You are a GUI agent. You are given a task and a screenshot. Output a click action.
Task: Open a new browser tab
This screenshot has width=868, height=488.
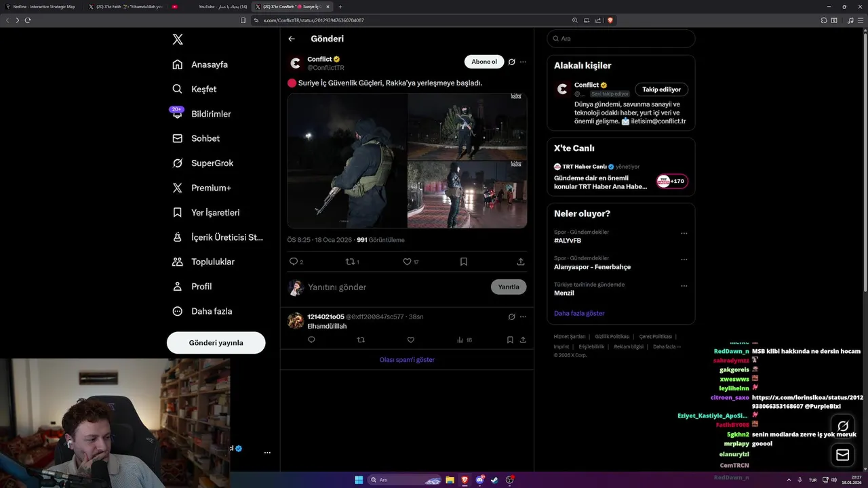click(340, 6)
